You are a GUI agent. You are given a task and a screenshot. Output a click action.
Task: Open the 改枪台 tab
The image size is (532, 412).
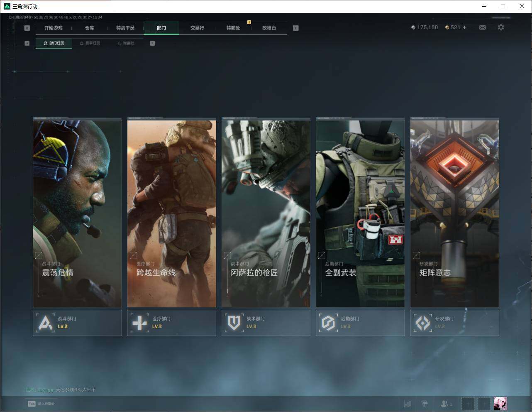[269, 28]
